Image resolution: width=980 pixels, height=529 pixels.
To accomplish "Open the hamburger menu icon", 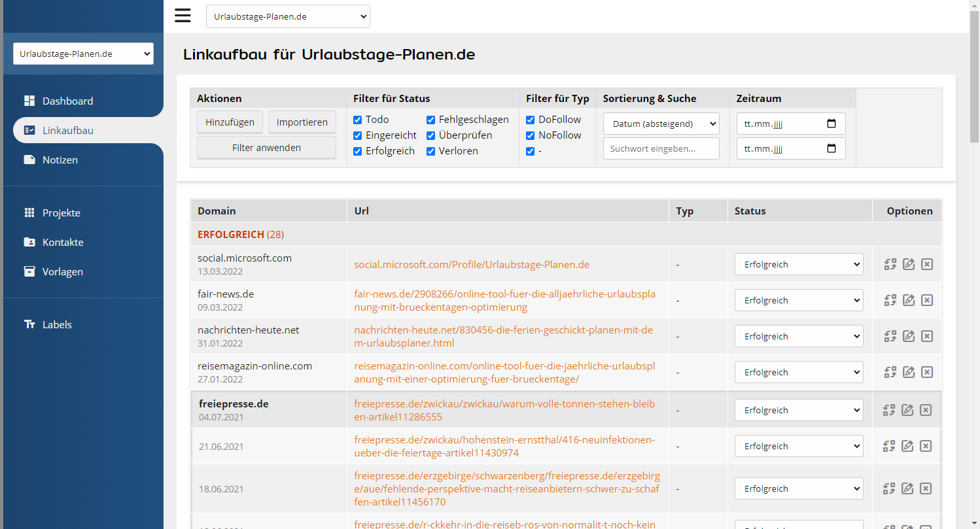I will point(183,16).
